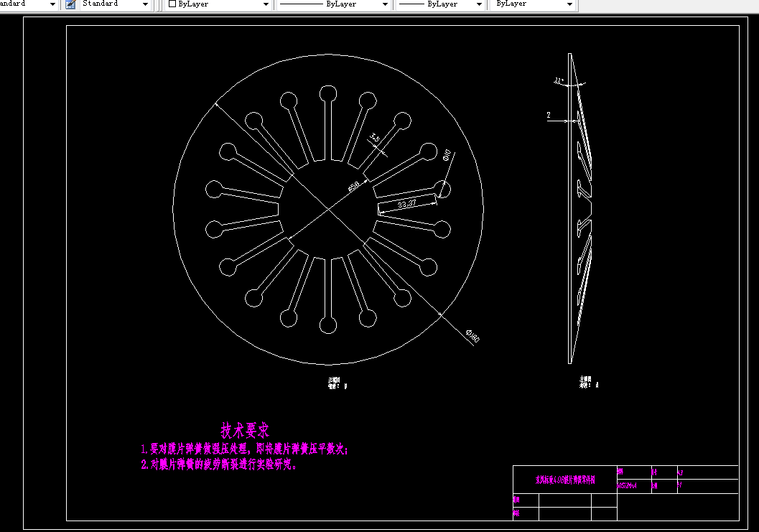The height and width of the screenshot is (532, 759).
Task: Select the Φ58 inner diameter dimension text
Action: coord(354,186)
